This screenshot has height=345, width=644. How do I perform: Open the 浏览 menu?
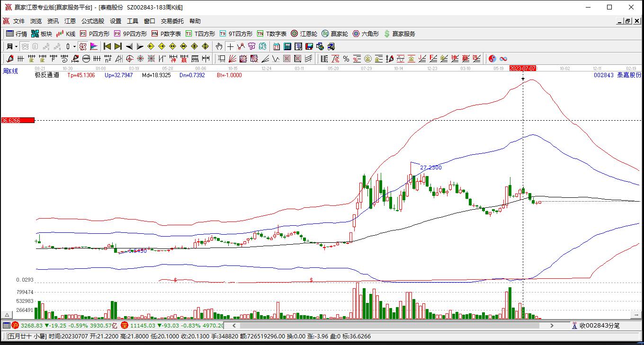[x=36, y=21]
